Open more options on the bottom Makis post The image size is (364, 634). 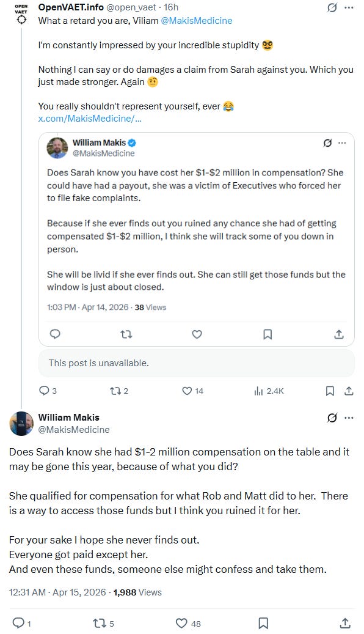[x=349, y=417]
